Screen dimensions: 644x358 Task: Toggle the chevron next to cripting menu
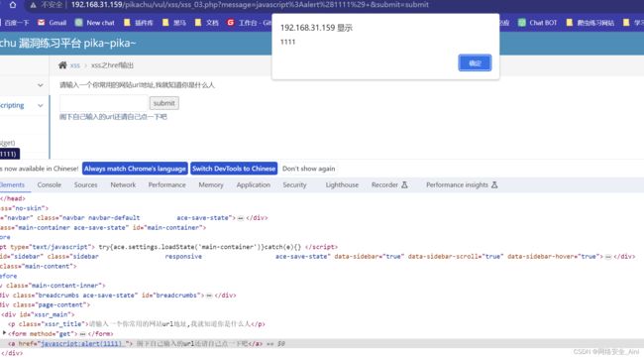click(x=41, y=106)
